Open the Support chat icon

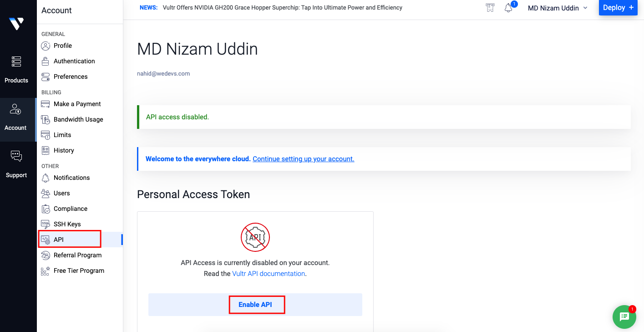point(16,156)
